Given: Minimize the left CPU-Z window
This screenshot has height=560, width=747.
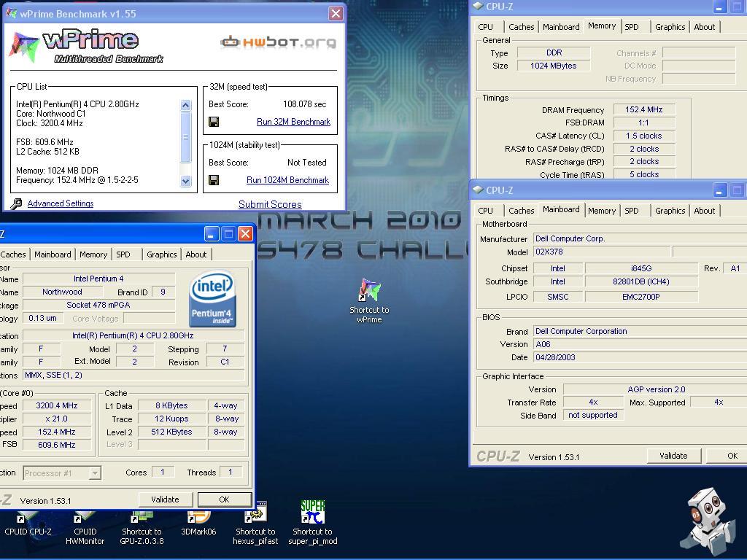Looking at the screenshot, I should coord(212,234).
